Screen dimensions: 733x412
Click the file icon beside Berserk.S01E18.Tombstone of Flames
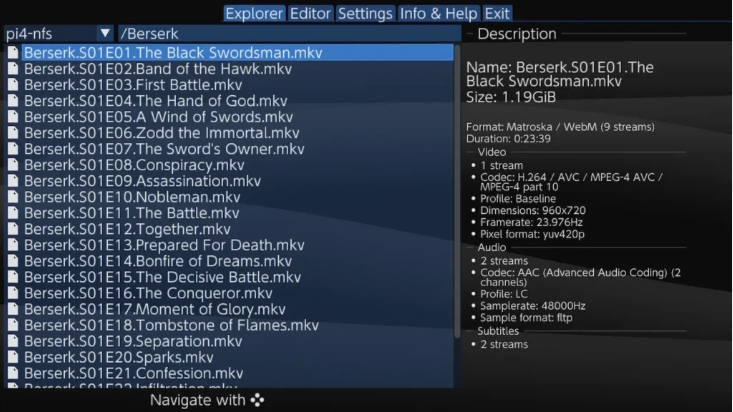13,325
